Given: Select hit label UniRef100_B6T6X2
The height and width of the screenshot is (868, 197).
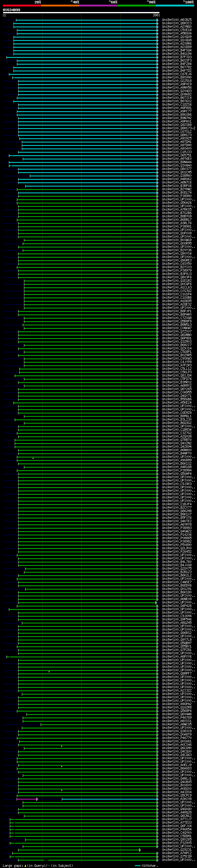Looking at the screenshot, I should click(x=176, y=101).
